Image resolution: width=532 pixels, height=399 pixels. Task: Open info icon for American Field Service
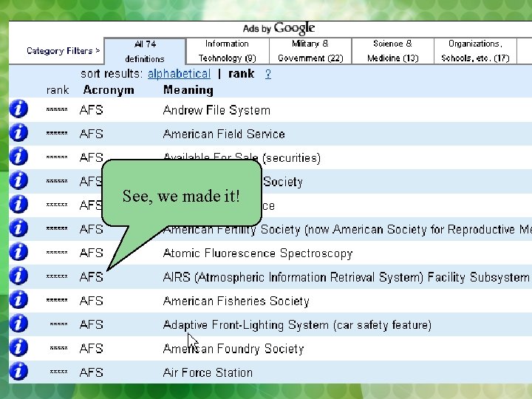click(x=18, y=132)
